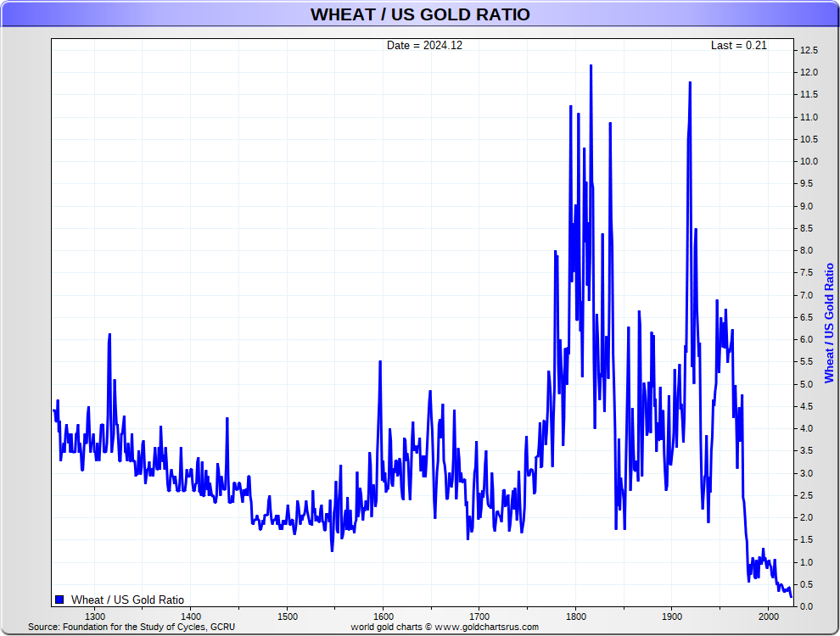Viewport: 840px width, 636px height.
Task: Click the 12.5 y-axis tick label
Action: (809, 50)
